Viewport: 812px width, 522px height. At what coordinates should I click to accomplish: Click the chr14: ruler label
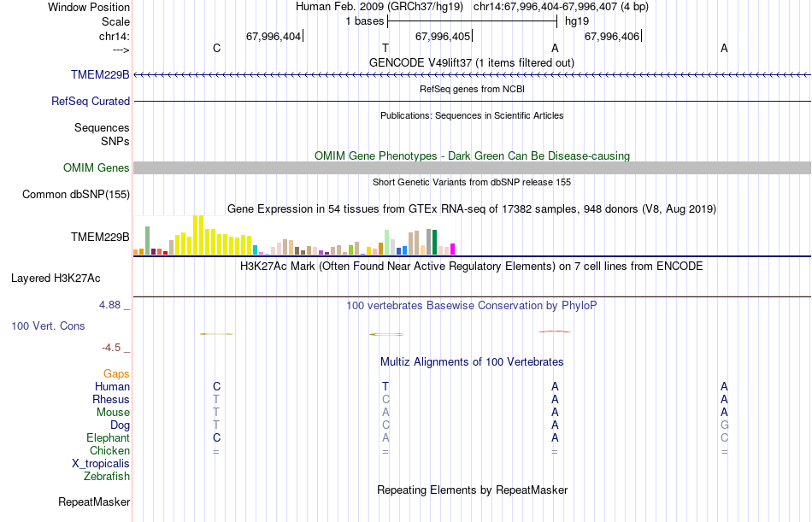[114, 36]
